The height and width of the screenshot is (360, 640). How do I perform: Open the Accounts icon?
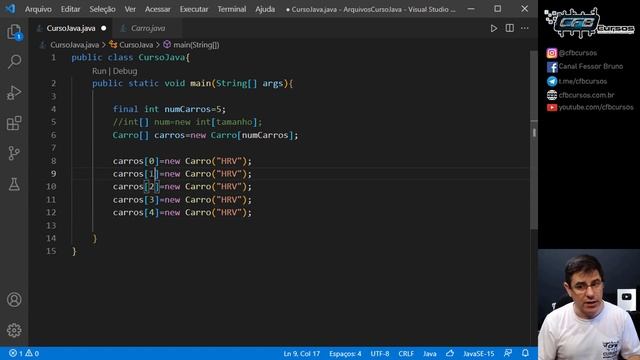click(14, 300)
